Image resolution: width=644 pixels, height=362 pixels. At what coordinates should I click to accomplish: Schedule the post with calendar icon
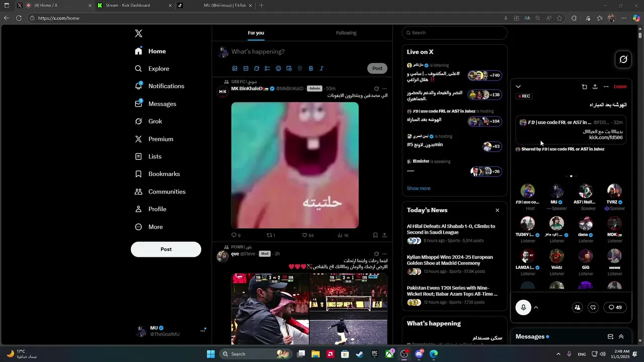tap(289, 68)
